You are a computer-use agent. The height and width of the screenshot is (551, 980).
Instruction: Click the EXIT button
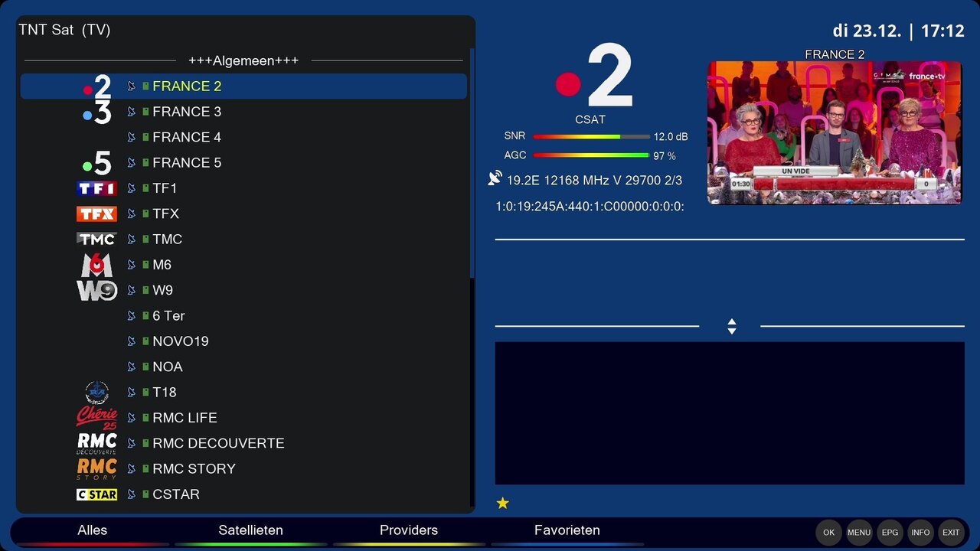coord(951,533)
